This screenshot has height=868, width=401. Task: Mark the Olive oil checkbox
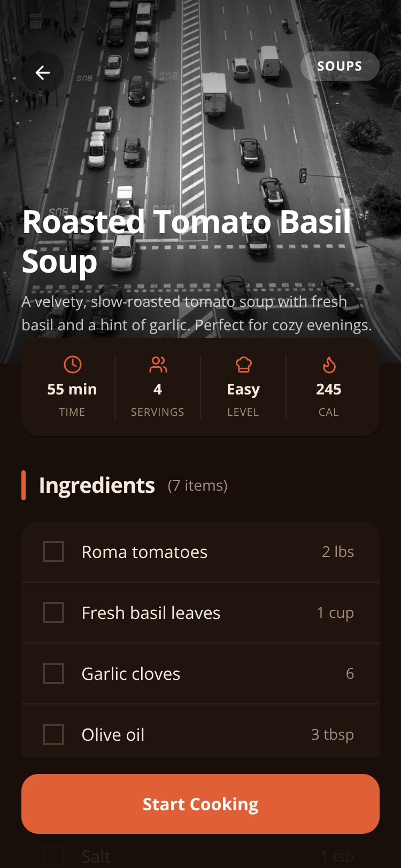click(x=53, y=734)
